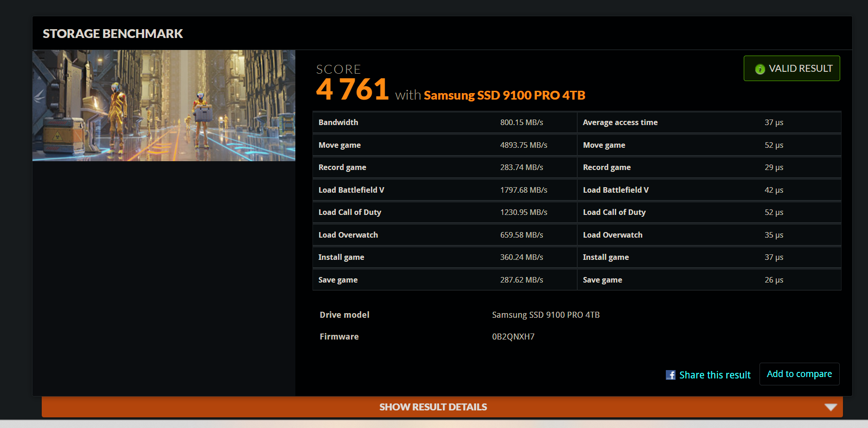Click the white down arrow on the orange bar
The width and height of the screenshot is (868, 428).
click(x=830, y=407)
